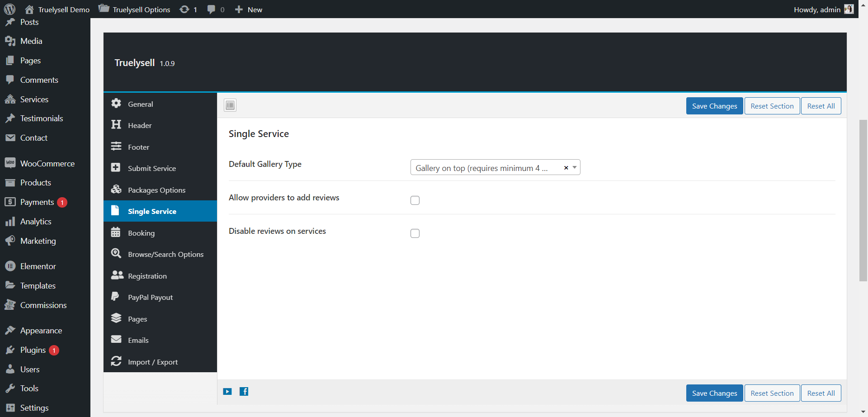The width and height of the screenshot is (868, 417).
Task: Open the Default Gallery Type dropdown arrow
Action: pos(575,168)
